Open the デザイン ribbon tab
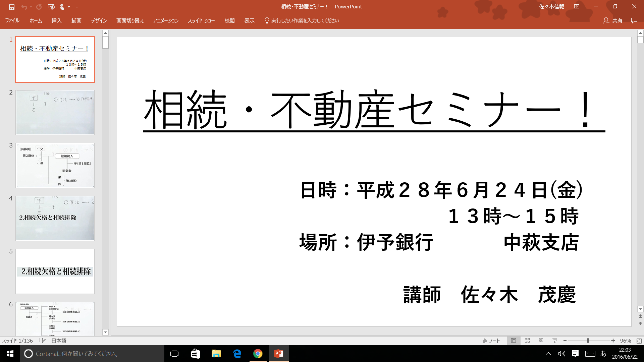 [x=99, y=20]
